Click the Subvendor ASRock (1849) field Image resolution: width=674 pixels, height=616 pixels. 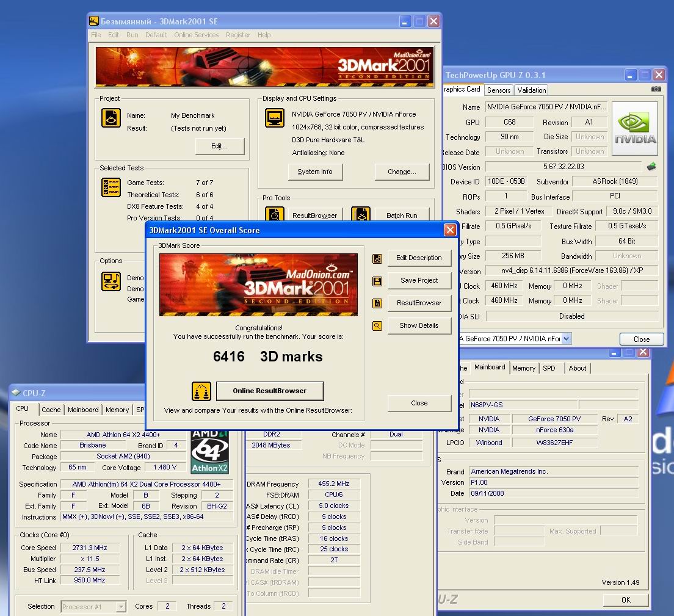615,181
